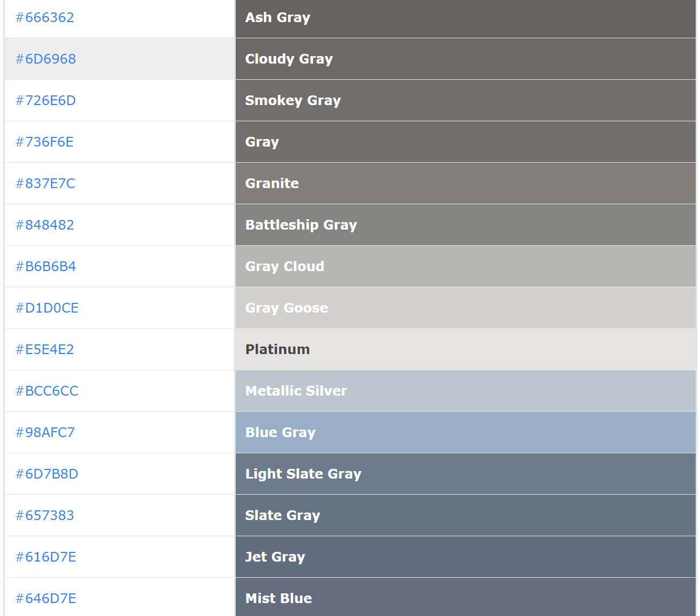Open the #736F6E color link

click(x=45, y=142)
